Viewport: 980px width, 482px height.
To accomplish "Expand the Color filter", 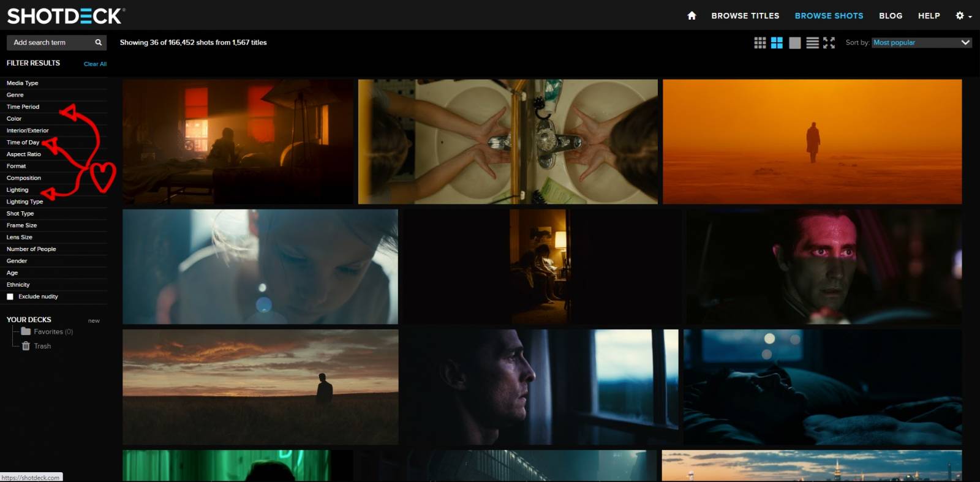I will [x=14, y=119].
